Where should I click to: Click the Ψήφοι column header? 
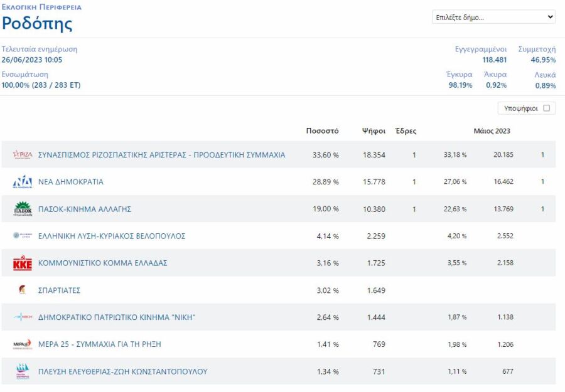coord(374,131)
